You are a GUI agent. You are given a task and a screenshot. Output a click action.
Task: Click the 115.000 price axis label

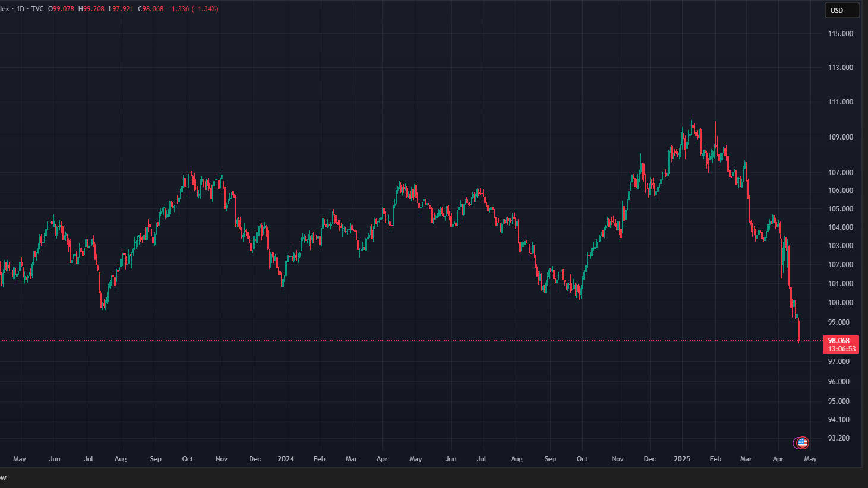(x=841, y=34)
